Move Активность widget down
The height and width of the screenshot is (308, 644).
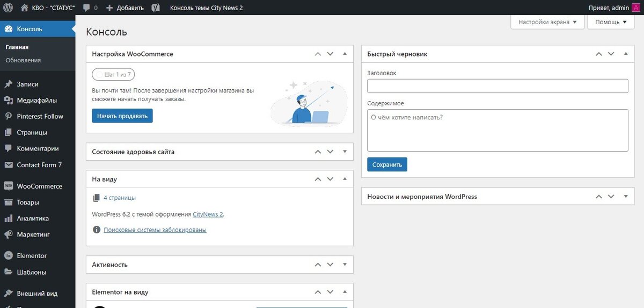pos(331,264)
